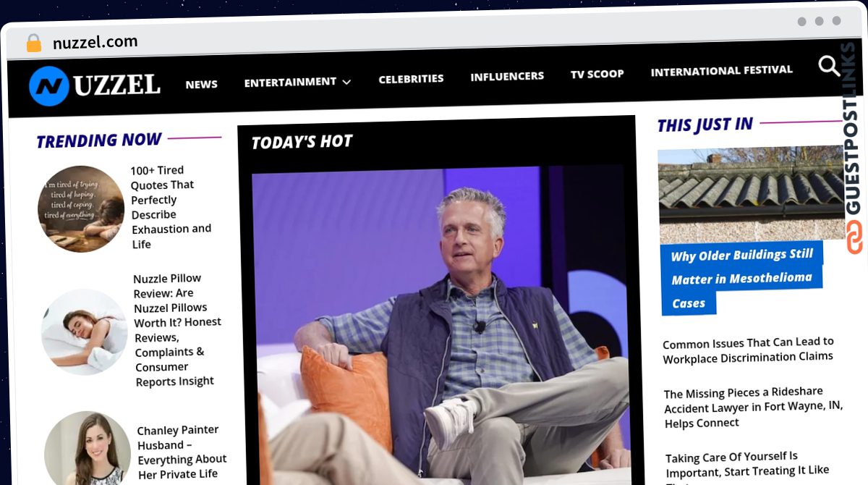Open the 100+ Tired Quotes article thumbnail

[x=81, y=209]
